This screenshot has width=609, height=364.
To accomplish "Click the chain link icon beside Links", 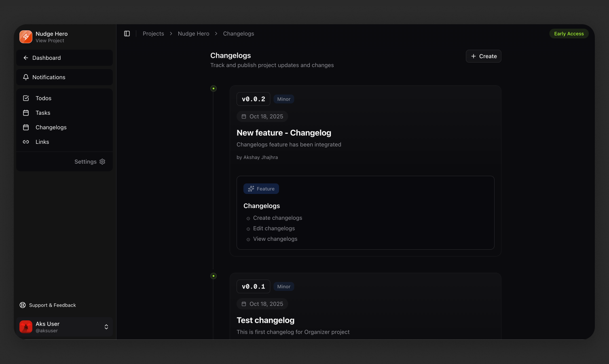I will tap(26, 142).
